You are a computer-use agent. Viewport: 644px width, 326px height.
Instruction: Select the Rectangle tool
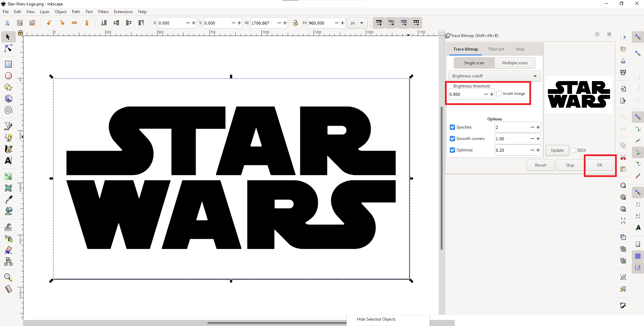click(x=8, y=64)
